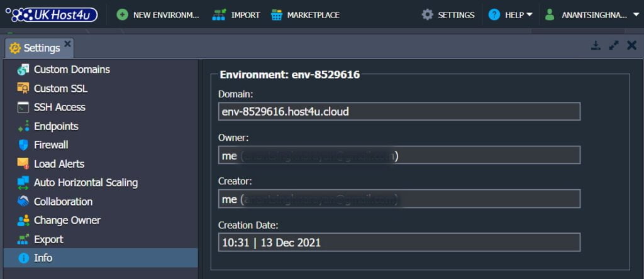Select Load Alerts envelope icon

pyautogui.click(x=23, y=164)
